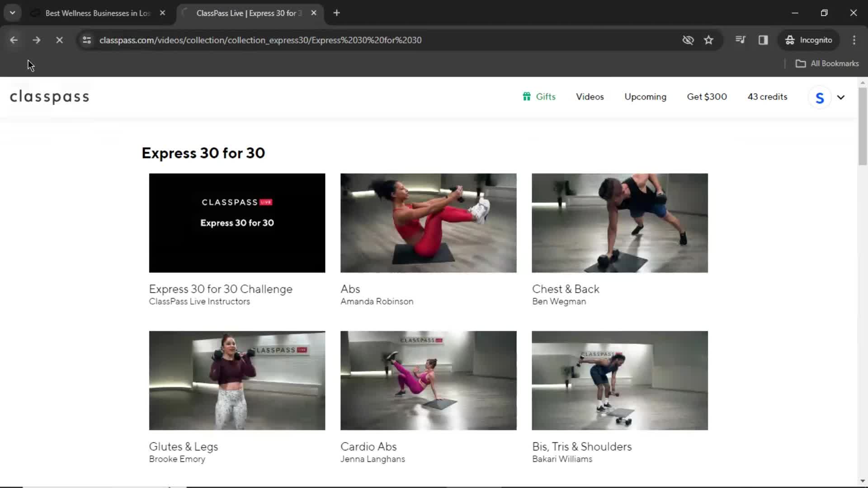This screenshot has width=868, height=488.
Task: Click the third-party cookies blocked eye icon
Action: coord(688,40)
